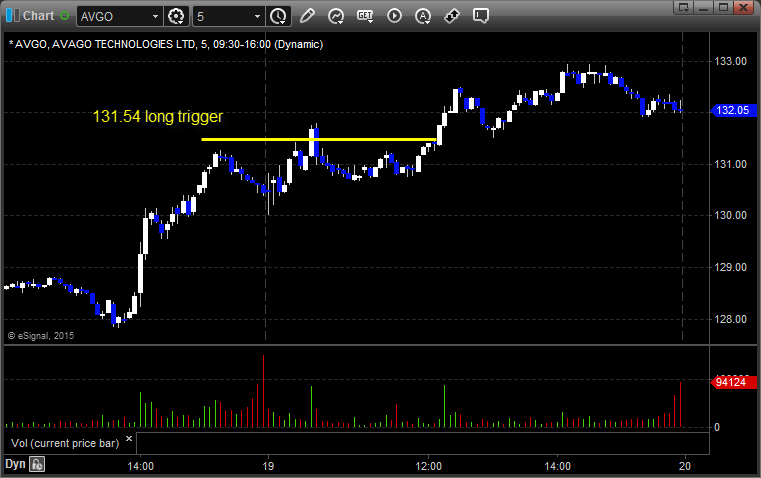The image size is (761, 478).
Task: Open the studies line-chart icon menu
Action: pos(335,16)
